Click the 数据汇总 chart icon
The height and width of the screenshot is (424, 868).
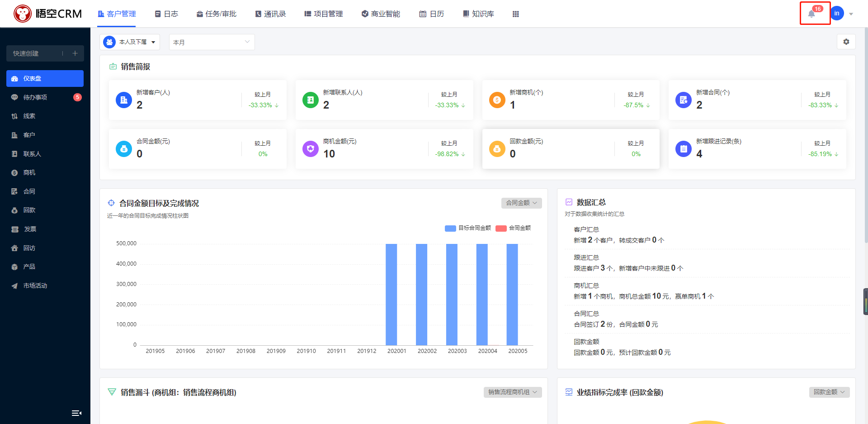[x=569, y=202]
